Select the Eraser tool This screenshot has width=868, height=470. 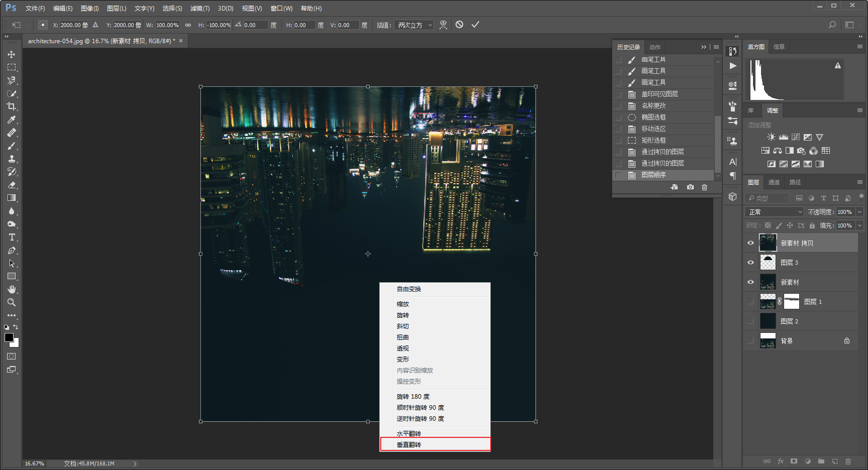[11, 185]
